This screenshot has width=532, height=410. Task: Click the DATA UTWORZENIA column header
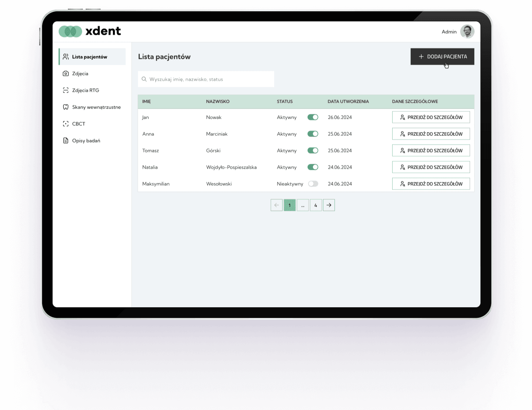348,101
